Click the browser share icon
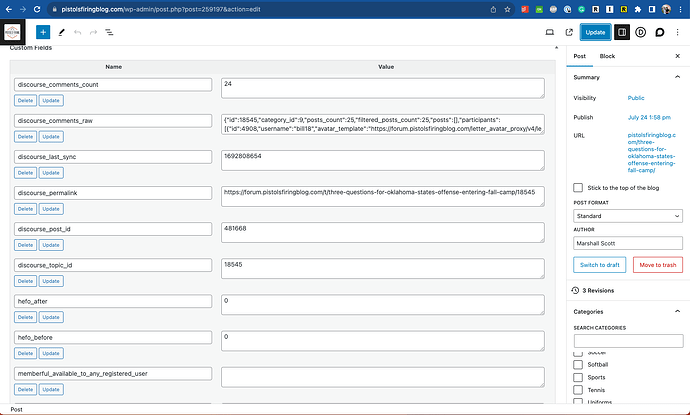This screenshot has height=415, width=690. point(493,9)
